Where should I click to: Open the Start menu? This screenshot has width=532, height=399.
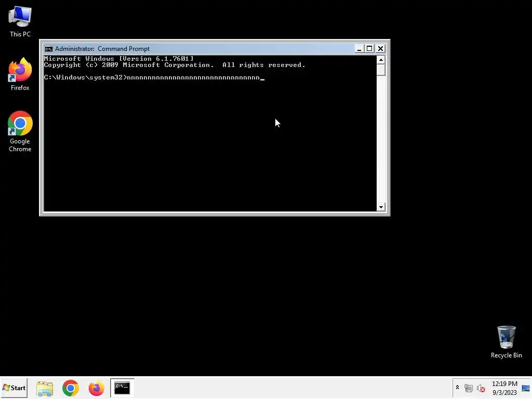(x=14, y=388)
